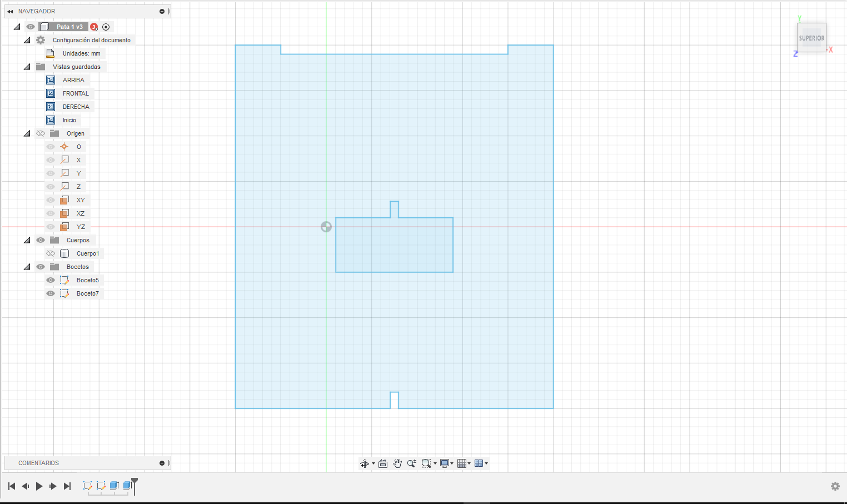Click the FRONTAL saved view icon
The height and width of the screenshot is (504, 847).
coord(51,93)
